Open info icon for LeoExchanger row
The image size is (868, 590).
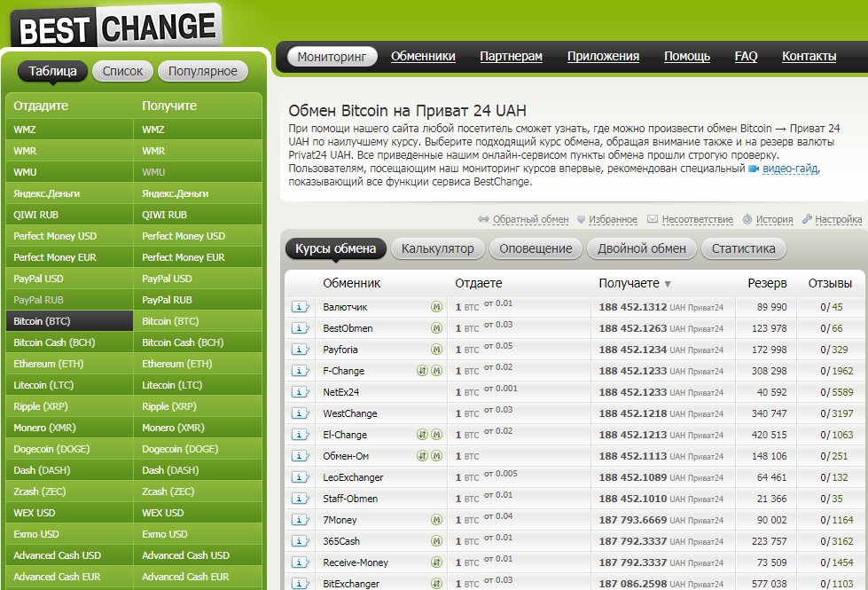point(300,477)
